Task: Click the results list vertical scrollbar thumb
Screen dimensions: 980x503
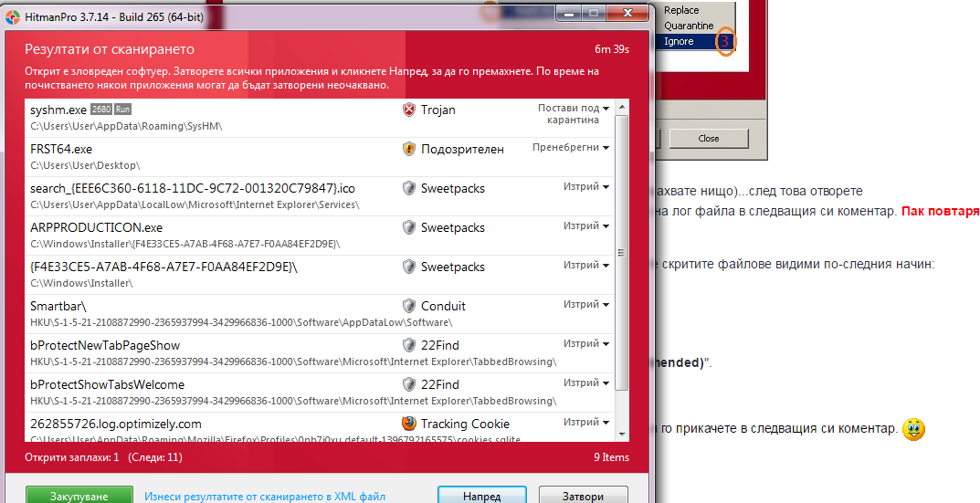Action: (621, 253)
